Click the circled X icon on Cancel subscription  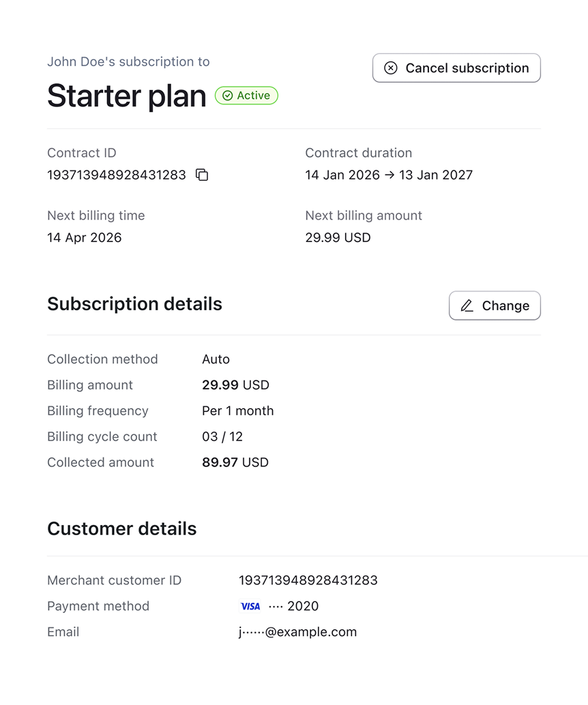390,67
